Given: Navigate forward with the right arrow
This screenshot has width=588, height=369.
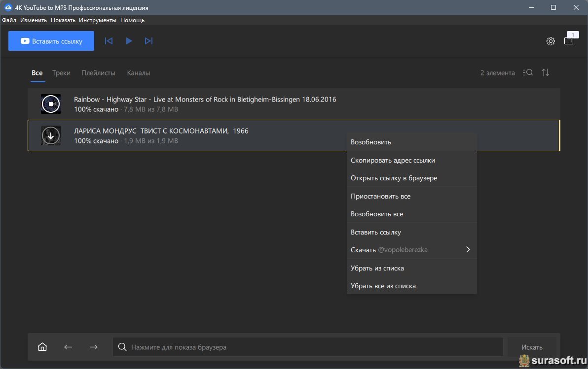Looking at the screenshot, I should click(93, 347).
